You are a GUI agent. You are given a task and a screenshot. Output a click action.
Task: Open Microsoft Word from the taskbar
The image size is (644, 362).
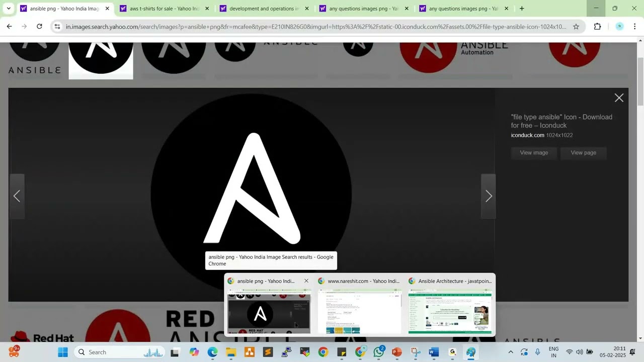coord(434,352)
